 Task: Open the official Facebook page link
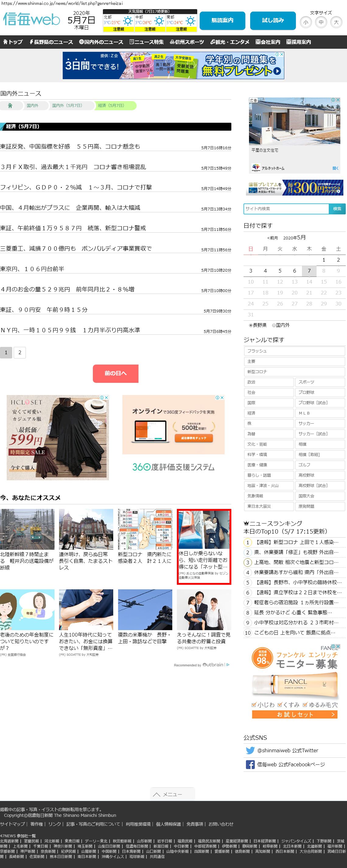click(291, 764)
